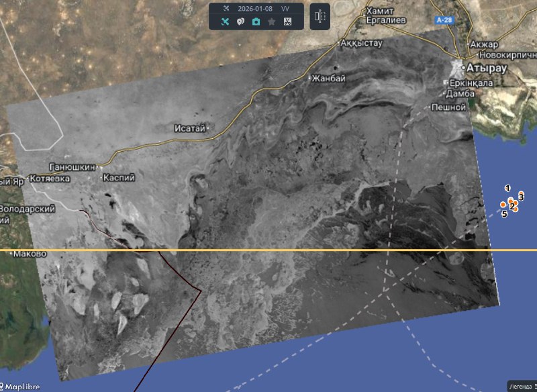Screen dimensions: 537x392
Task: Expand the Легенда panel
Action: [521, 387]
